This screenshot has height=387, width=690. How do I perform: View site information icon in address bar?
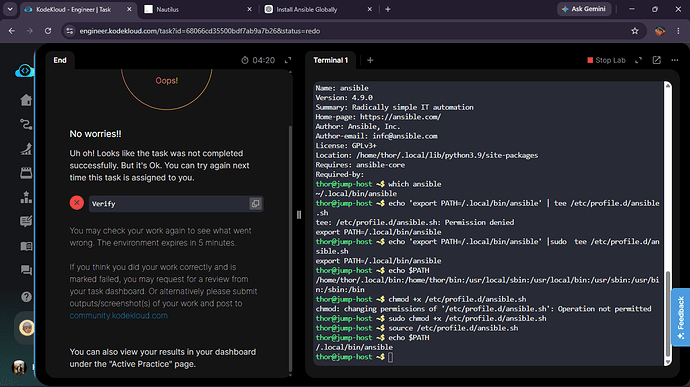point(69,31)
